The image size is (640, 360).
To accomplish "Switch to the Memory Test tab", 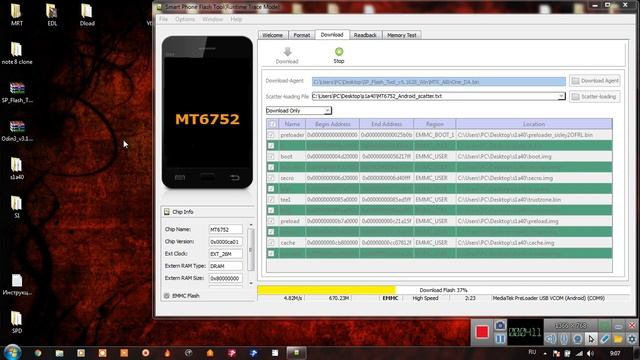I will click(402, 35).
